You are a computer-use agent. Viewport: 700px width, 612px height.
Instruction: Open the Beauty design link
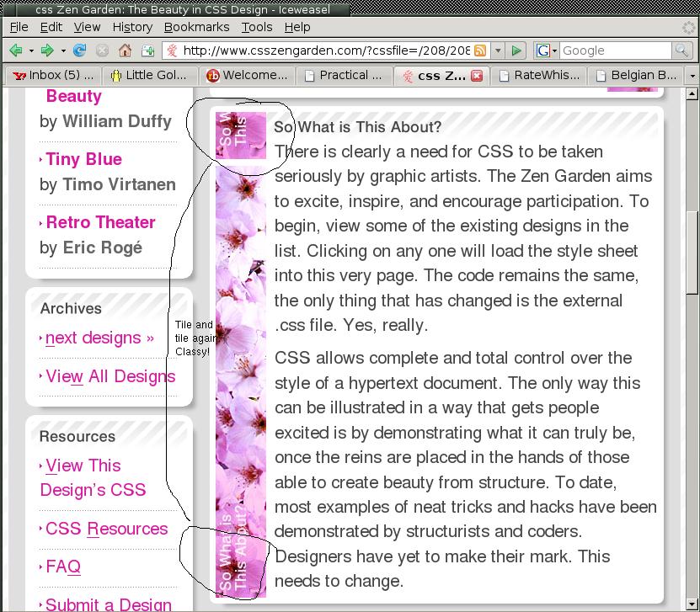tap(73, 96)
